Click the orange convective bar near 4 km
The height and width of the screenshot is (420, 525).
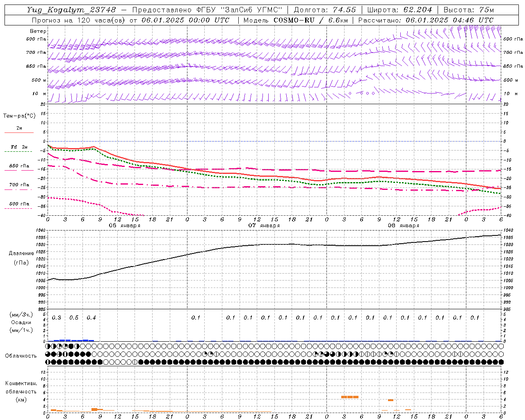point(390,400)
